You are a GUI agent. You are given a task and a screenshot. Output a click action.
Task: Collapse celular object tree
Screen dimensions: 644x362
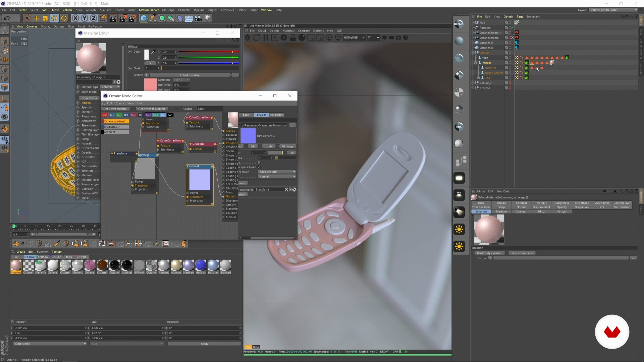pyautogui.click(x=476, y=63)
